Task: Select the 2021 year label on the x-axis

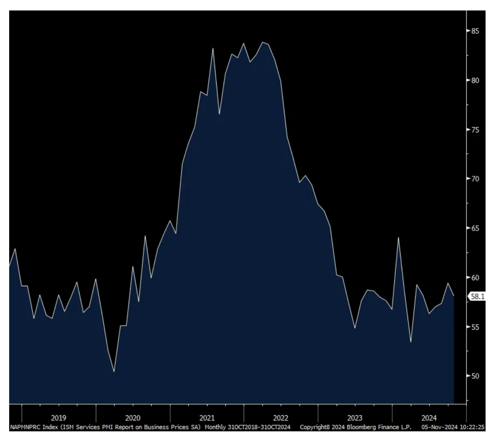Action: (x=207, y=418)
